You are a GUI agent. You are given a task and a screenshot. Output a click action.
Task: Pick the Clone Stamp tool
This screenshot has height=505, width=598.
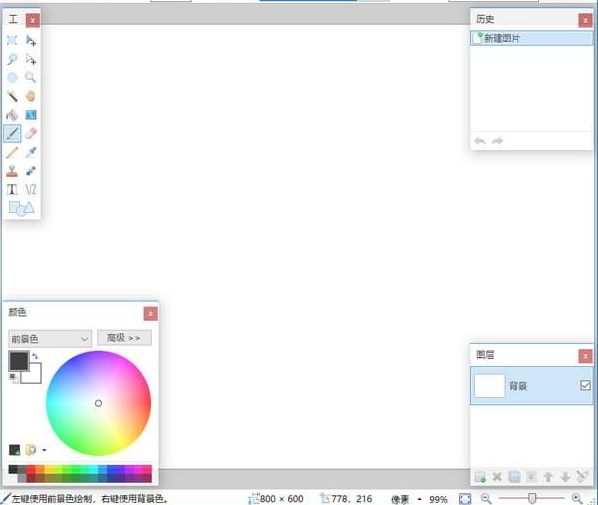coord(12,171)
